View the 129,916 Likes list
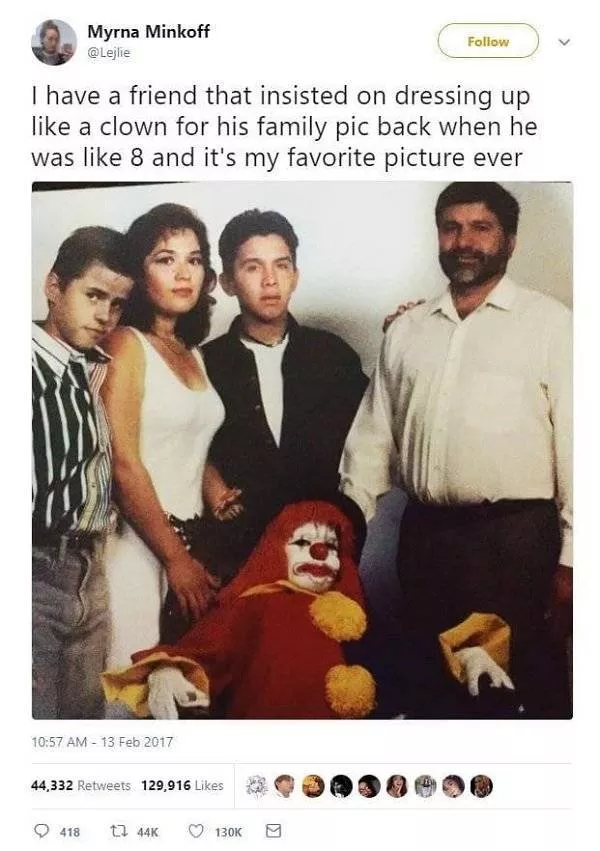The width and height of the screenshot is (600, 851). tap(182, 785)
